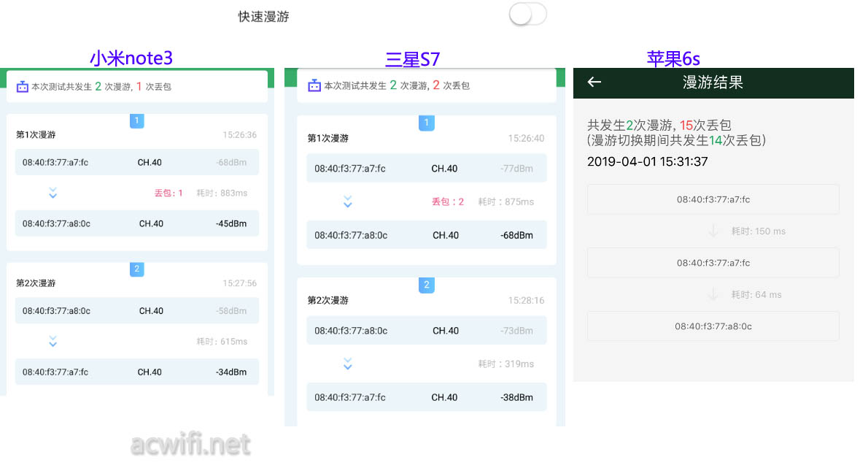Click 耗时: 150 ms value

759,231
